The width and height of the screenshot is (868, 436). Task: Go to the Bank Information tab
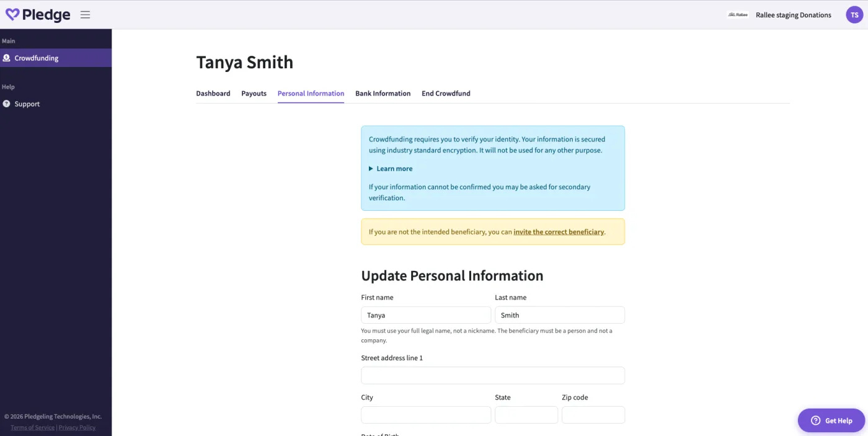[383, 94]
